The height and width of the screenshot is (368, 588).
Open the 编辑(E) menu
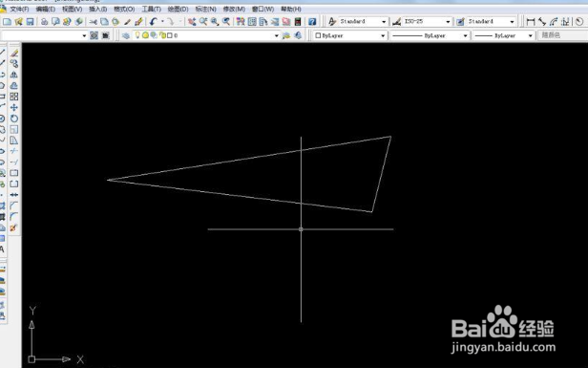tap(46, 9)
